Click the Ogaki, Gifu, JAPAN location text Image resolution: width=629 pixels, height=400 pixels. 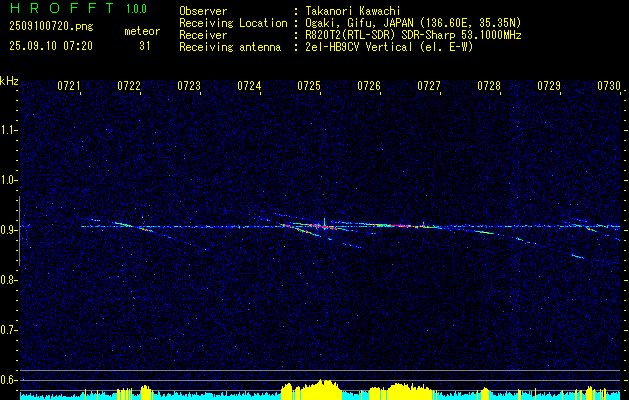click(x=413, y=23)
